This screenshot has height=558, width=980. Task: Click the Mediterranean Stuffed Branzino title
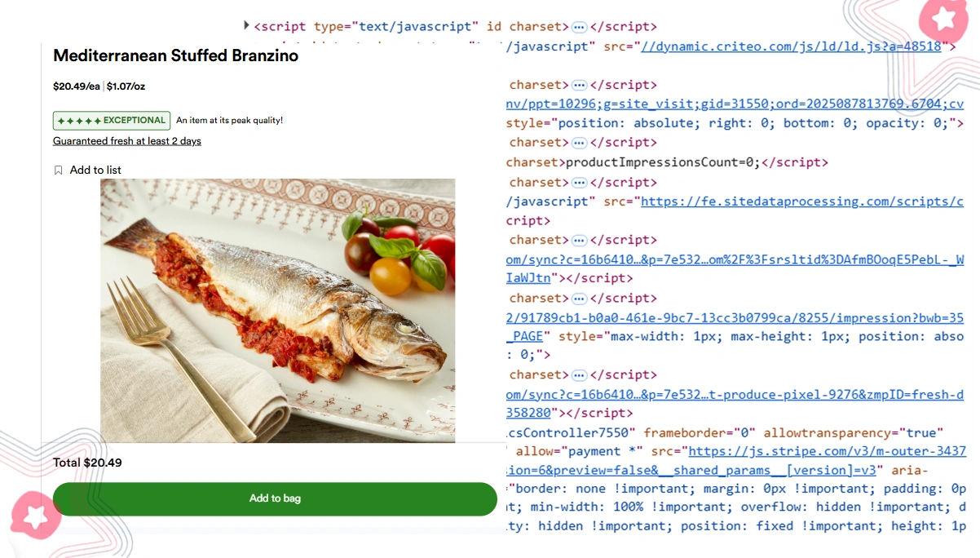(x=175, y=56)
